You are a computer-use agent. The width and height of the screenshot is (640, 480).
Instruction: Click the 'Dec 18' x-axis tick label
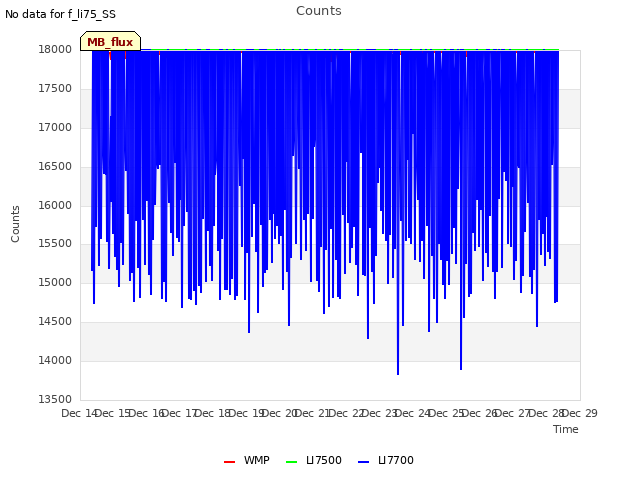(x=213, y=413)
